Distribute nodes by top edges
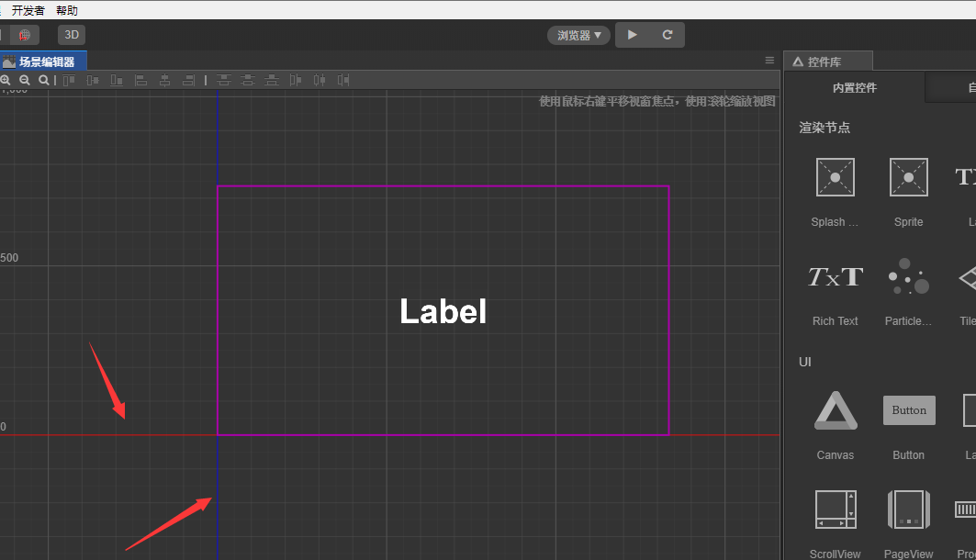The width and height of the screenshot is (976, 560). click(x=223, y=80)
